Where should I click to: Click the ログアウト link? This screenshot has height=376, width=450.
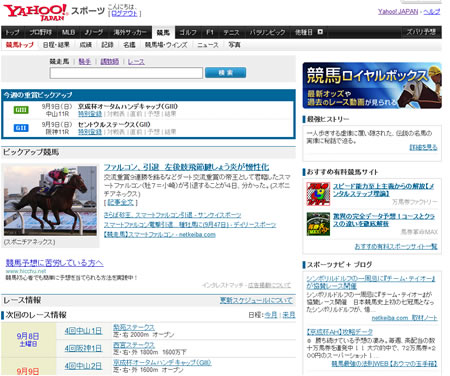(124, 14)
